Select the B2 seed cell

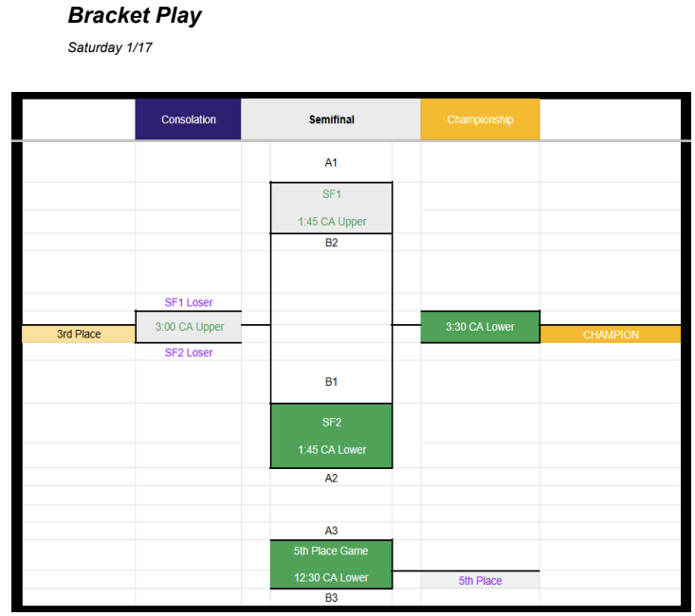click(x=331, y=243)
